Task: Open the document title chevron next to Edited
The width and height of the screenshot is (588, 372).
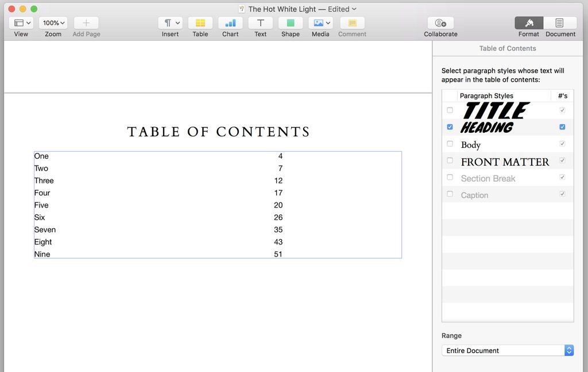Action: point(353,9)
